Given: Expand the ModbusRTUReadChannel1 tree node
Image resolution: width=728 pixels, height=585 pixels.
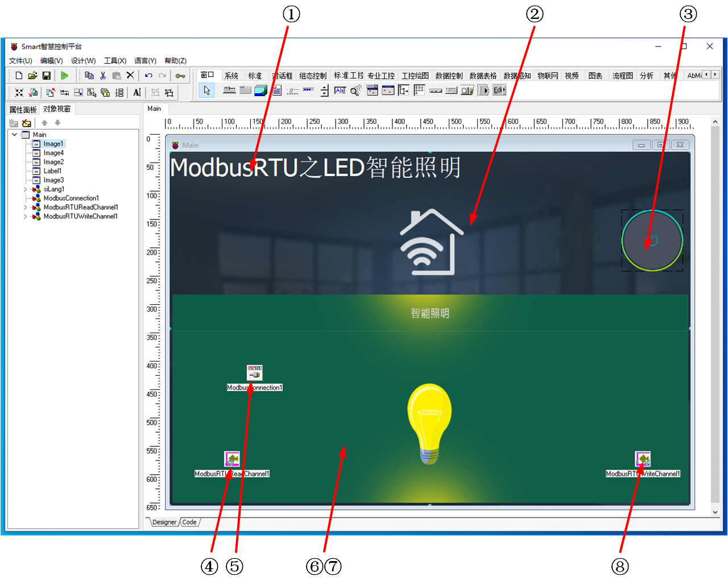Looking at the screenshot, I should coord(25,208).
